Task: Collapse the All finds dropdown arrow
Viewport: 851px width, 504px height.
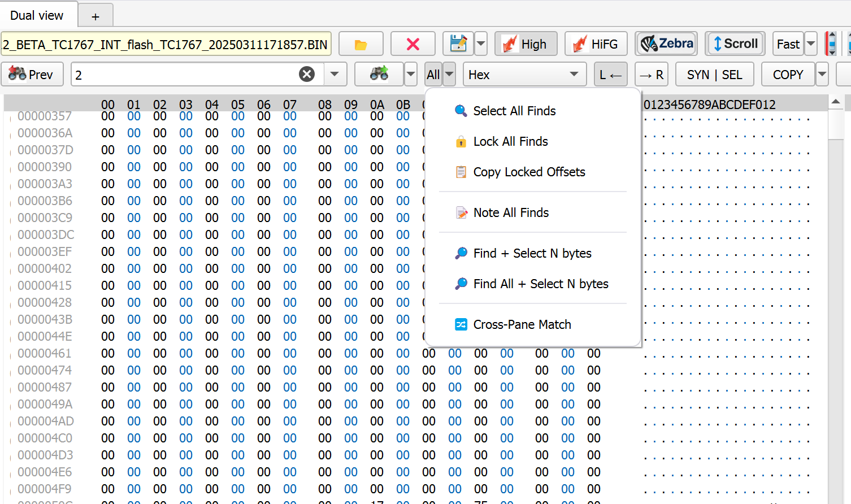Action: point(449,75)
